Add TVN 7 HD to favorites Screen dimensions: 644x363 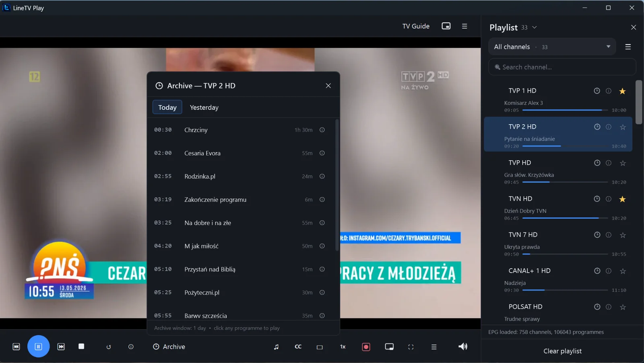[x=623, y=235]
